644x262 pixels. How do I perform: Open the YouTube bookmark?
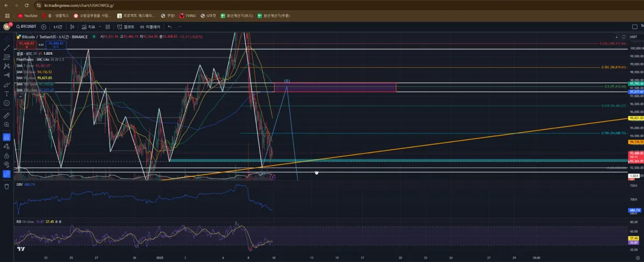tap(27, 16)
